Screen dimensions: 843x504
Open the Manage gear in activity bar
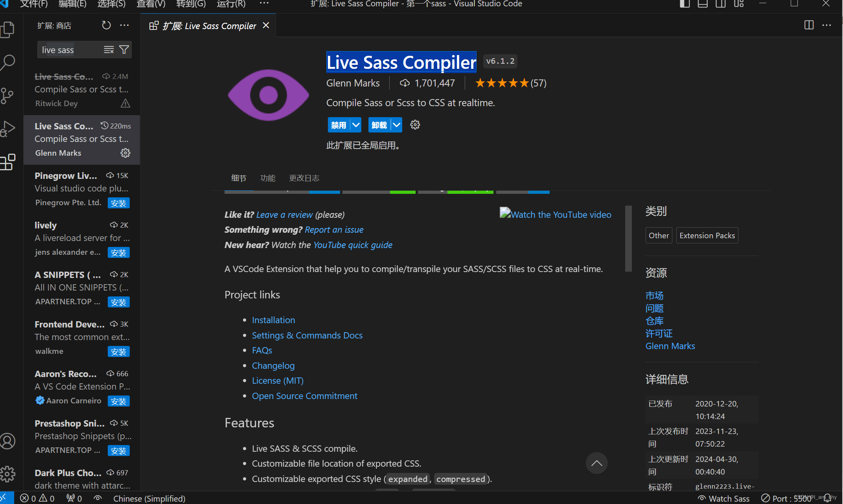pos(7,474)
